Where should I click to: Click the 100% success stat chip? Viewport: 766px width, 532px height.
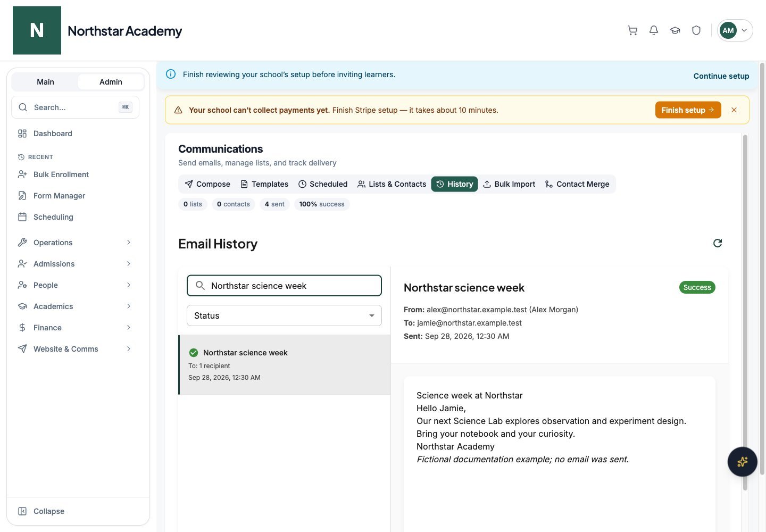point(322,204)
